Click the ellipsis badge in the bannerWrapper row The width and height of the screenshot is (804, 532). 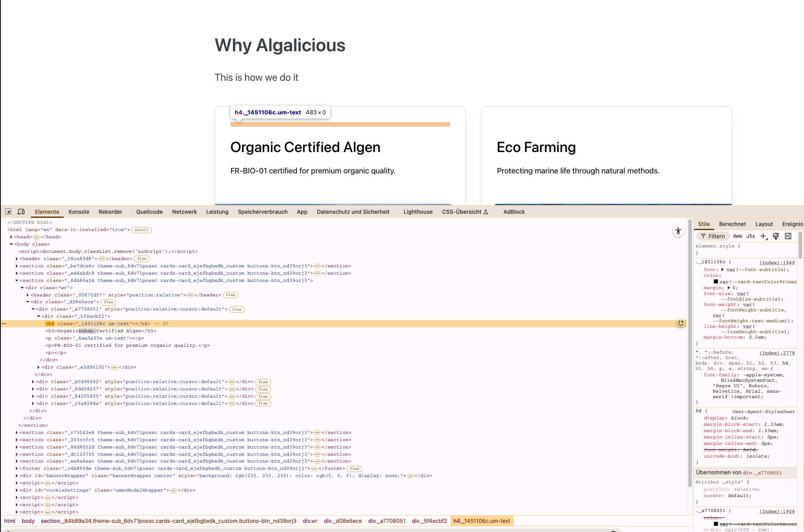point(410,476)
